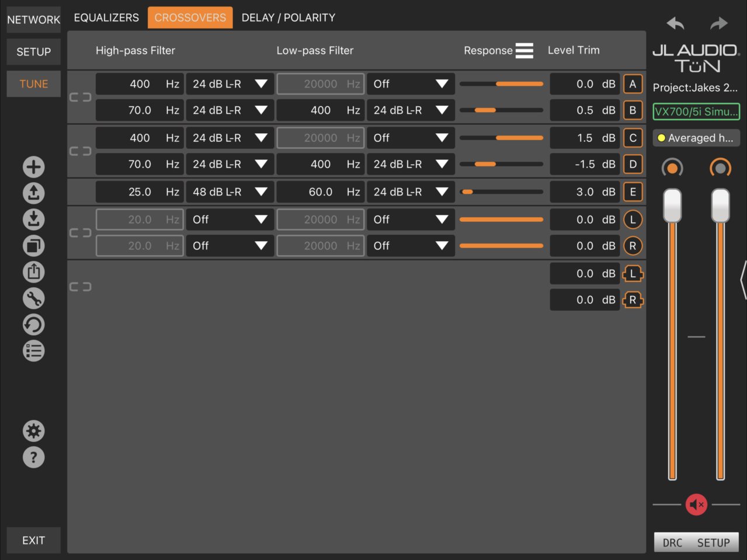The height and width of the screenshot is (560, 747).
Task: Select the round L output channel badge
Action: coord(633,220)
